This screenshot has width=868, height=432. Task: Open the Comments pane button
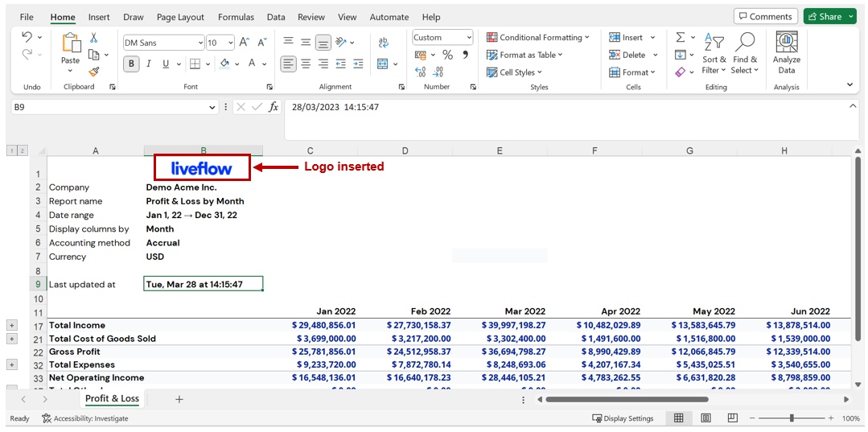765,16
